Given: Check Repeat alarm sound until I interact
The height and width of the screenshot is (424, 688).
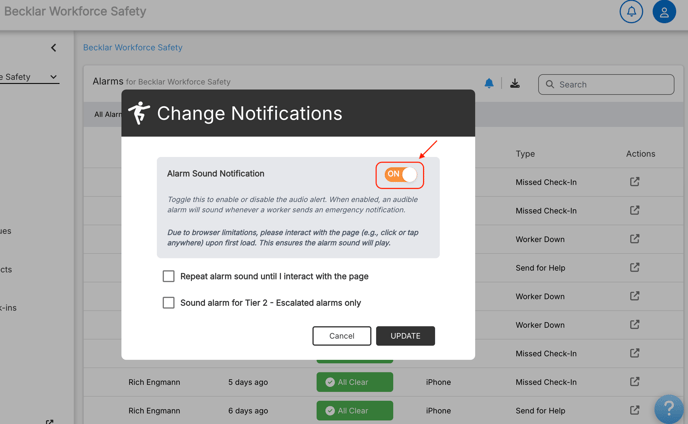Looking at the screenshot, I should pos(168,276).
